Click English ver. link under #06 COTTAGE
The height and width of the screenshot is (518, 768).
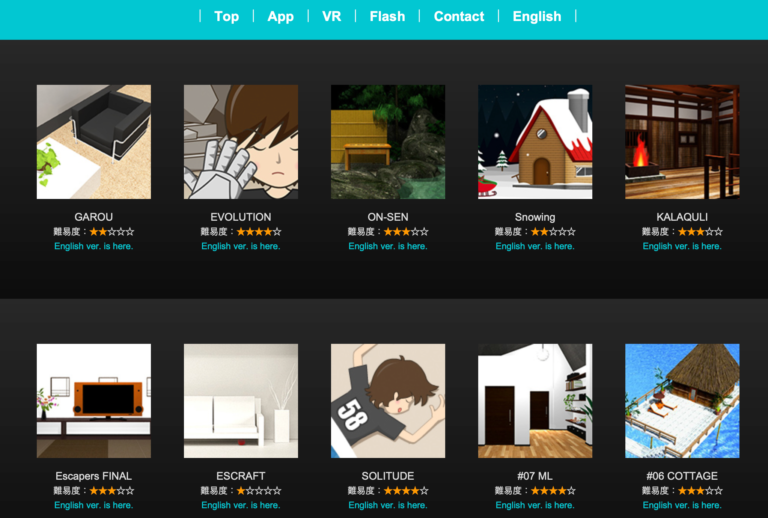coord(682,505)
